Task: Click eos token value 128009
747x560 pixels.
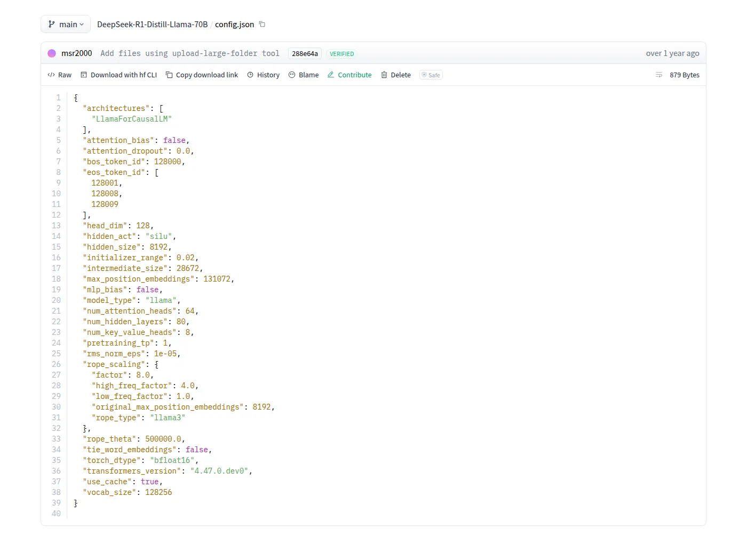Action: click(105, 204)
